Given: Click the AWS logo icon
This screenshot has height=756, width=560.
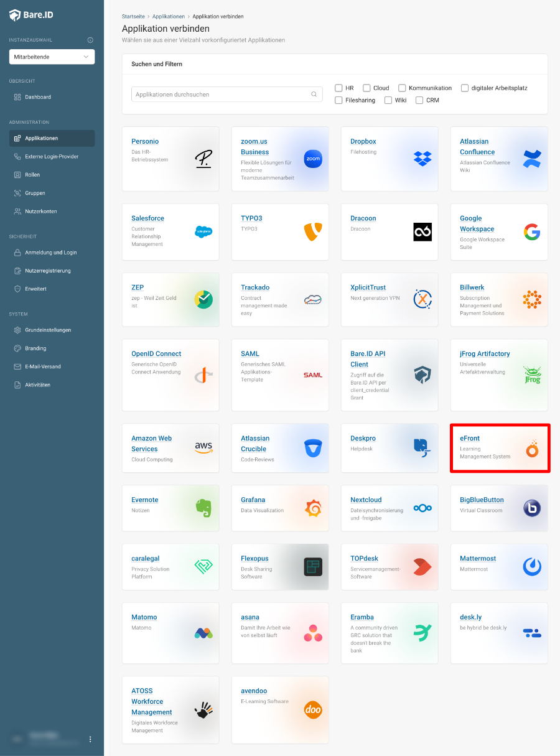Looking at the screenshot, I should (x=203, y=448).
